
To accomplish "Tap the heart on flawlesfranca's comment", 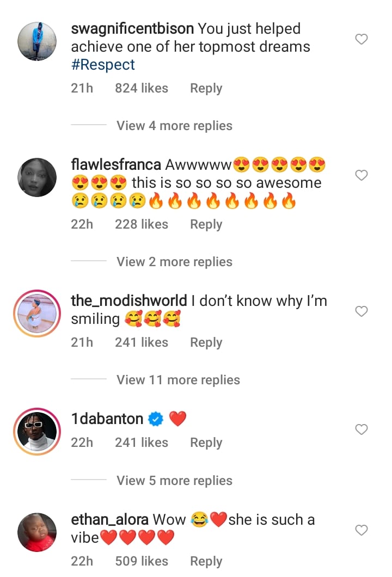I will click(362, 175).
